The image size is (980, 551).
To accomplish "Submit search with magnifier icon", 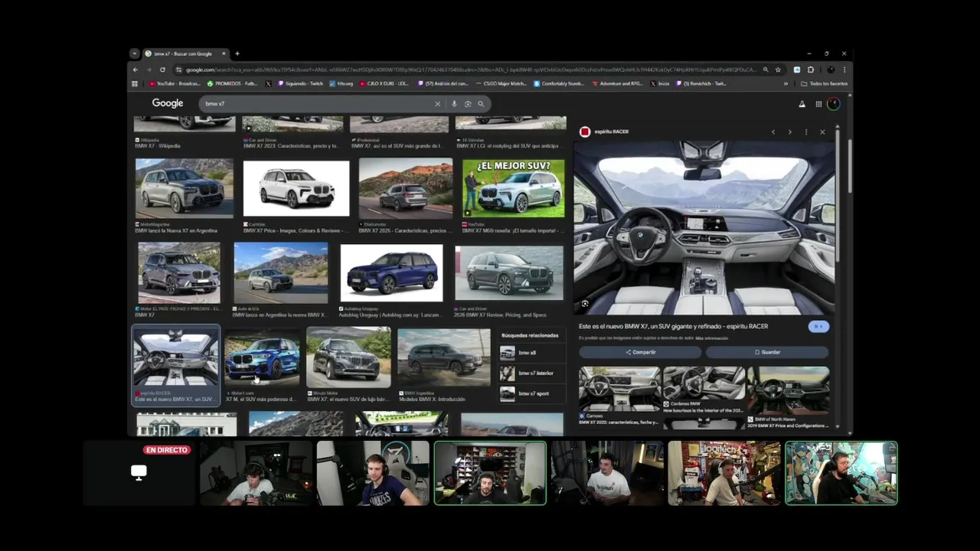I will [x=481, y=104].
